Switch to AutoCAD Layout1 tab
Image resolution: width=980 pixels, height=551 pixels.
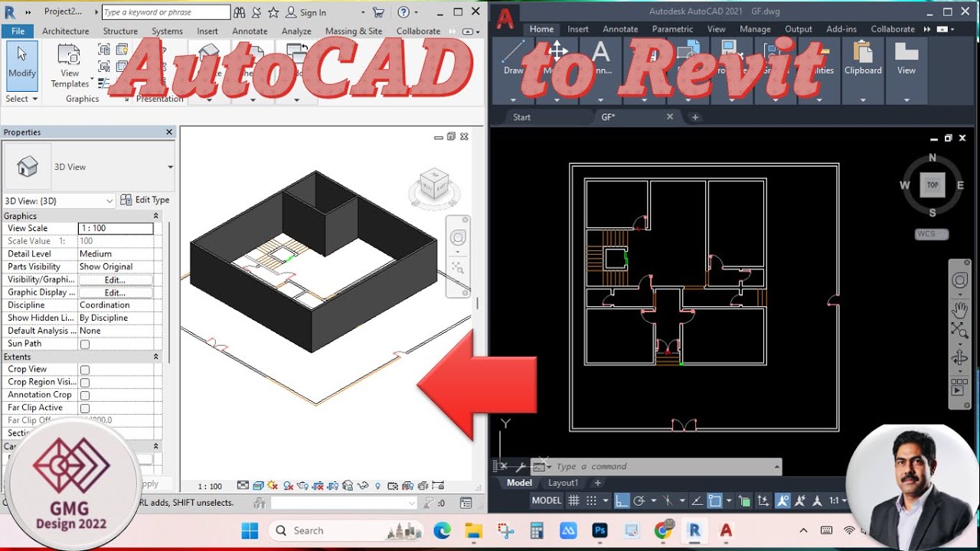click(x=563, y=483)
